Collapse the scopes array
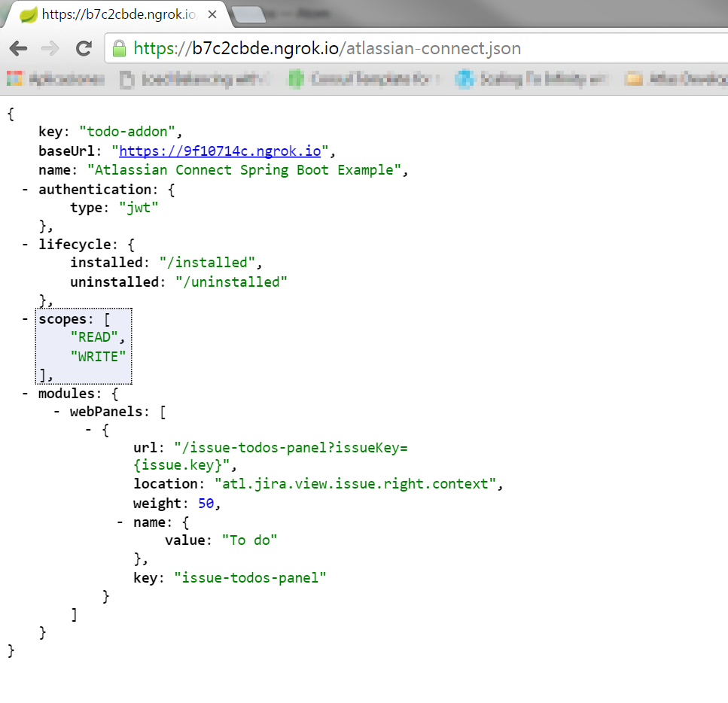 coord(25,318)
